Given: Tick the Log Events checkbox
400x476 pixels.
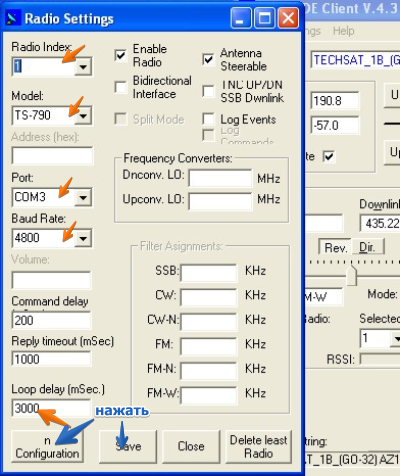Looking at the screenshot, I should point(208,119).
